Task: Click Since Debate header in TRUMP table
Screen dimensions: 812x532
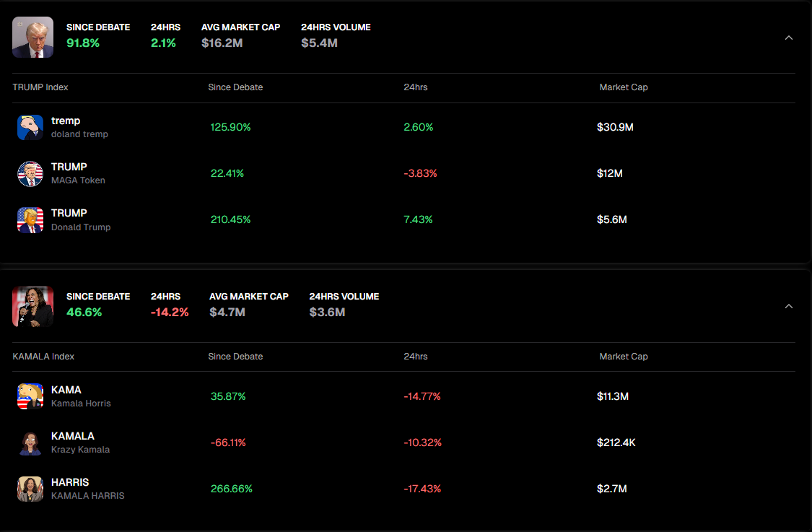Action: tap(235, 87)
